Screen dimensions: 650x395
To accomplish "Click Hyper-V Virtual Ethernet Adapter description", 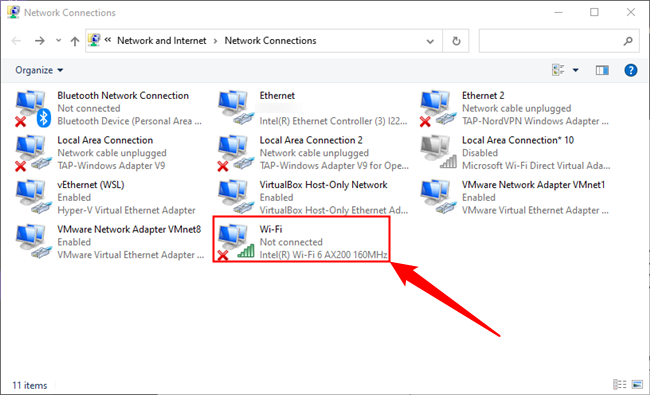I will point(126,211).
